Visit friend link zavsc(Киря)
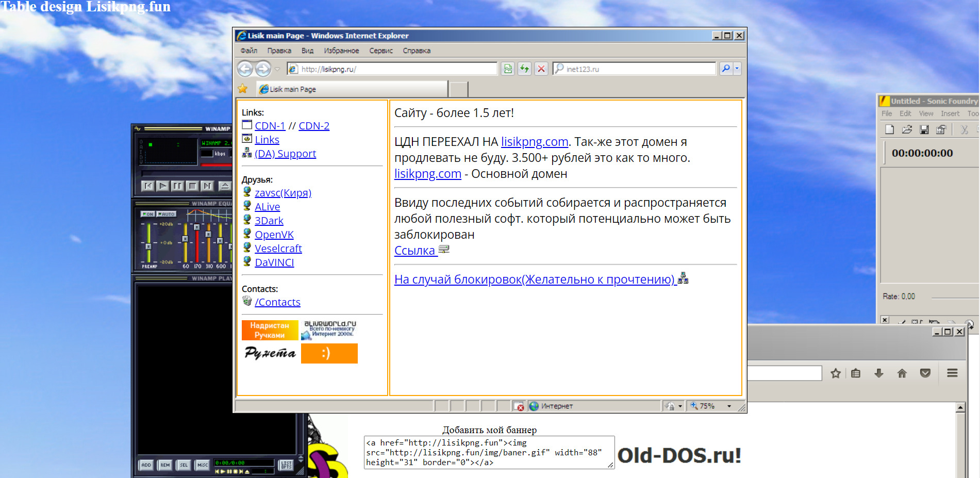This screenshot has width=980, height=478. pyautogui.click(x=283, y=193)
